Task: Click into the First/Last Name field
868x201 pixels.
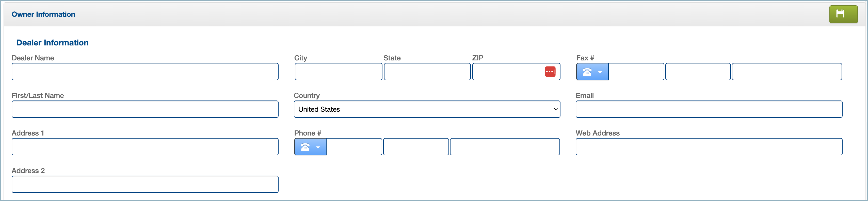Action: pyautogui.click(x=145, y=109)
